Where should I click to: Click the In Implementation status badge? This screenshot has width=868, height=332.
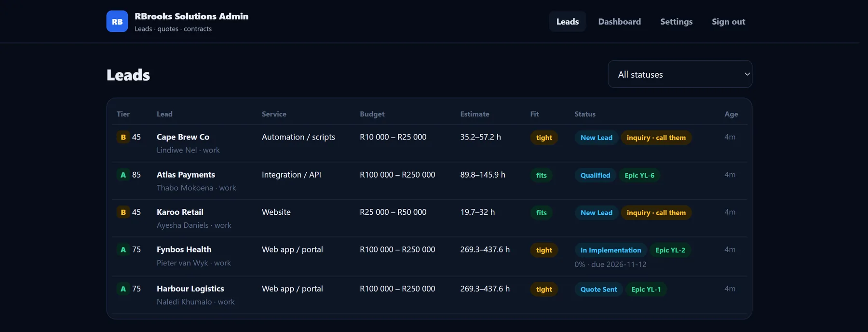[x=611, y=250]
